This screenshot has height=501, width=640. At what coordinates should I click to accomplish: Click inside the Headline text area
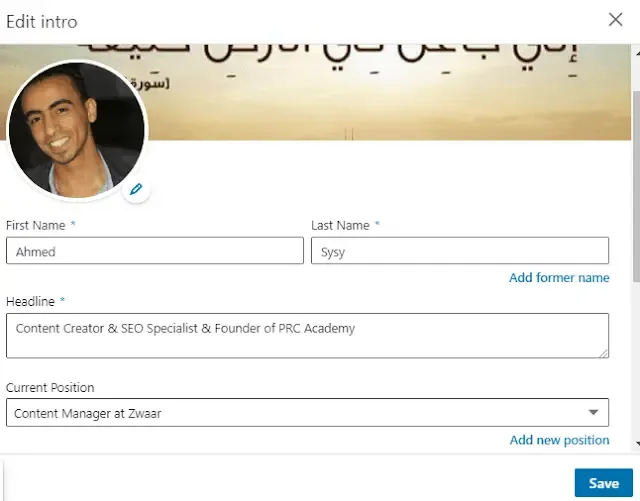click(307, 335)
